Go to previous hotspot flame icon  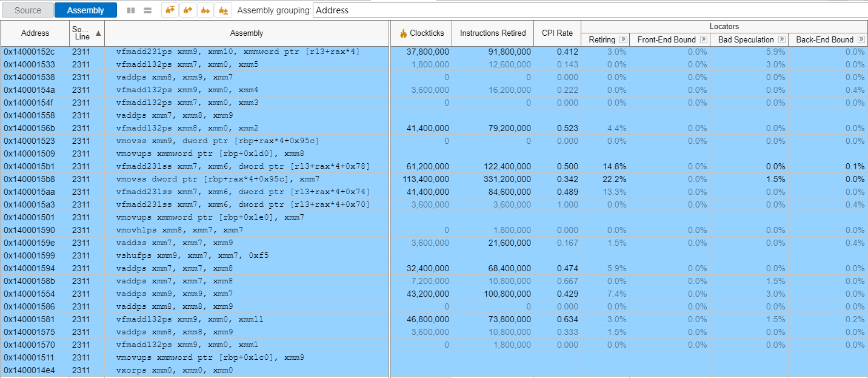pos(188,10)
